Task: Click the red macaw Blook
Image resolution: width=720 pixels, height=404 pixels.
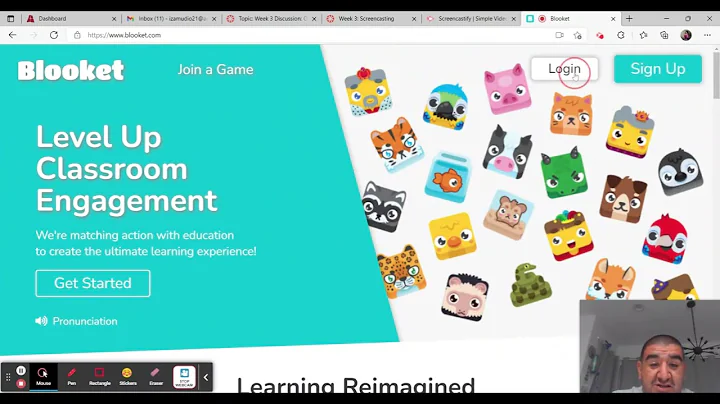Action: [665, 239]
